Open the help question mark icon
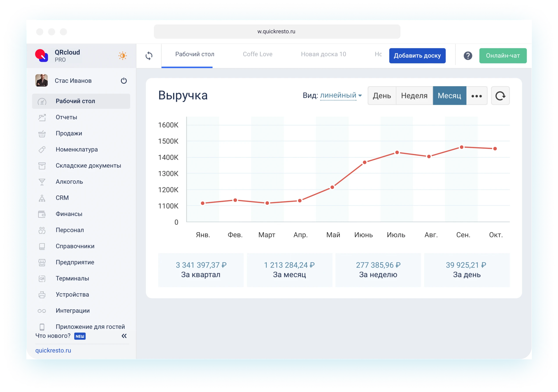The height and width of the screenshot is (392, 558). coord(468,56)
